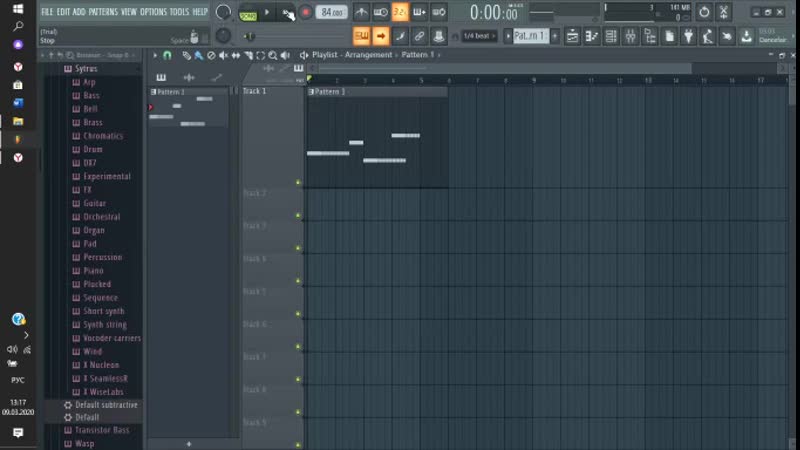
Task: Toggle the magnet snap icon in playlist
Action: pos(167,55)
